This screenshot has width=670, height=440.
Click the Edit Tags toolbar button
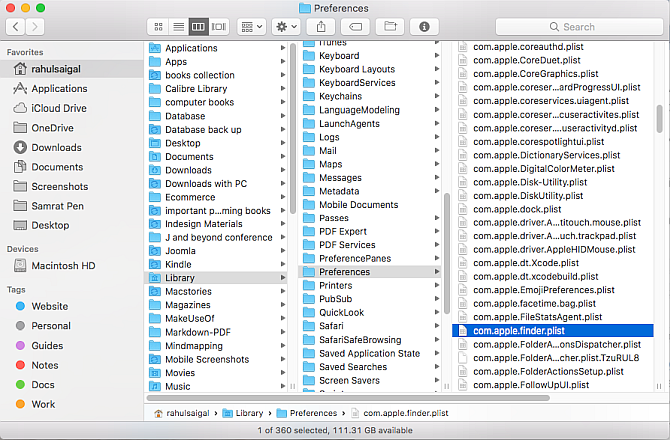point(355,27)
